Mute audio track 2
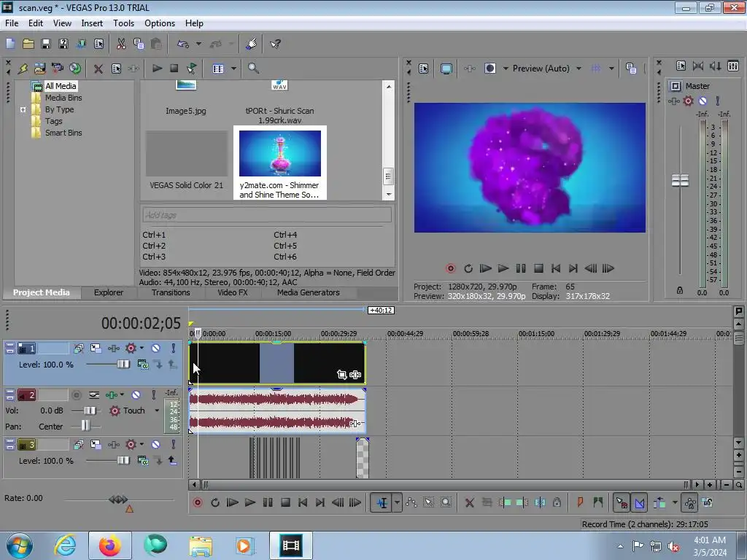747x560 pixels. tap(136, 394)
